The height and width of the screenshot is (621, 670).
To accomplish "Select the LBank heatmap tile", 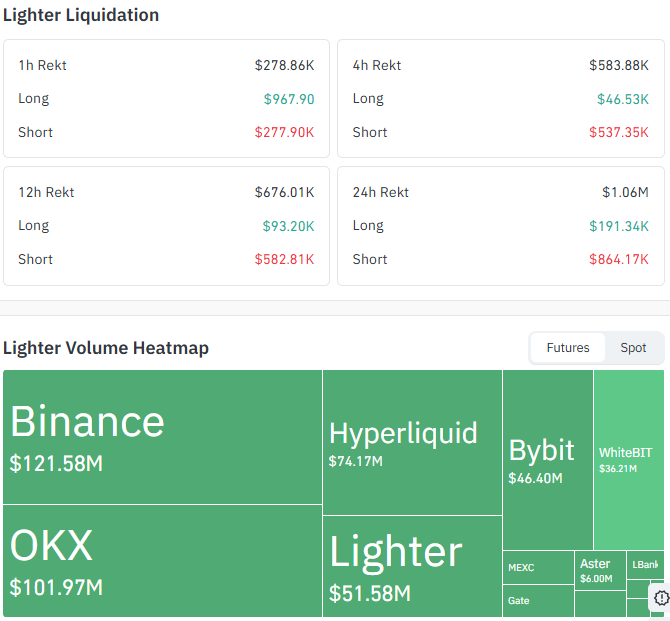I will [645, 565].
